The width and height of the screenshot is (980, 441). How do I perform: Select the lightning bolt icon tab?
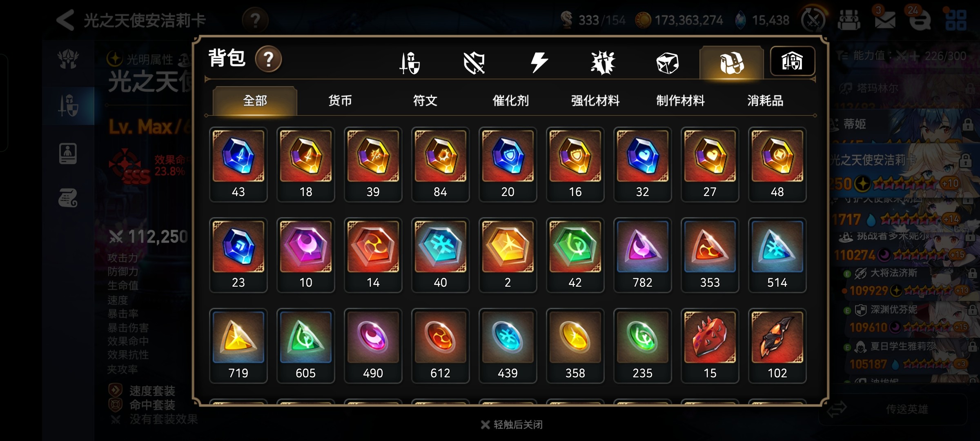[x=539, y=62]
